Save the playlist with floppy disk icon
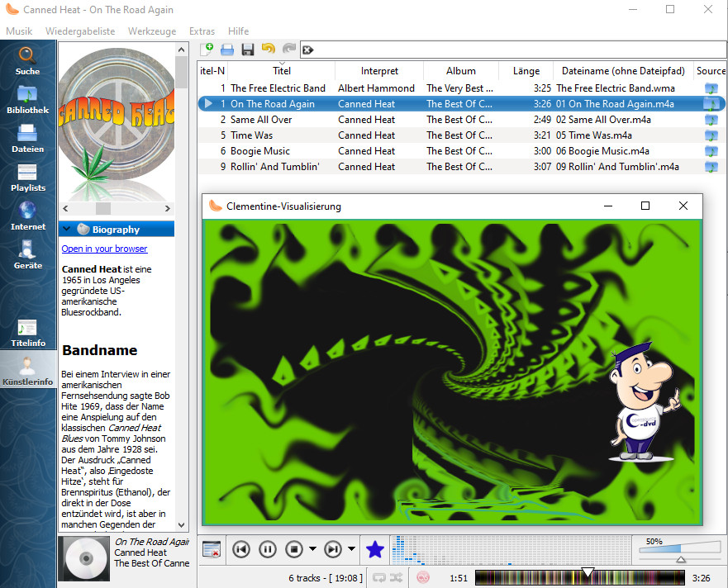Viewport: 728px width, 588px height. coord(248,50)
